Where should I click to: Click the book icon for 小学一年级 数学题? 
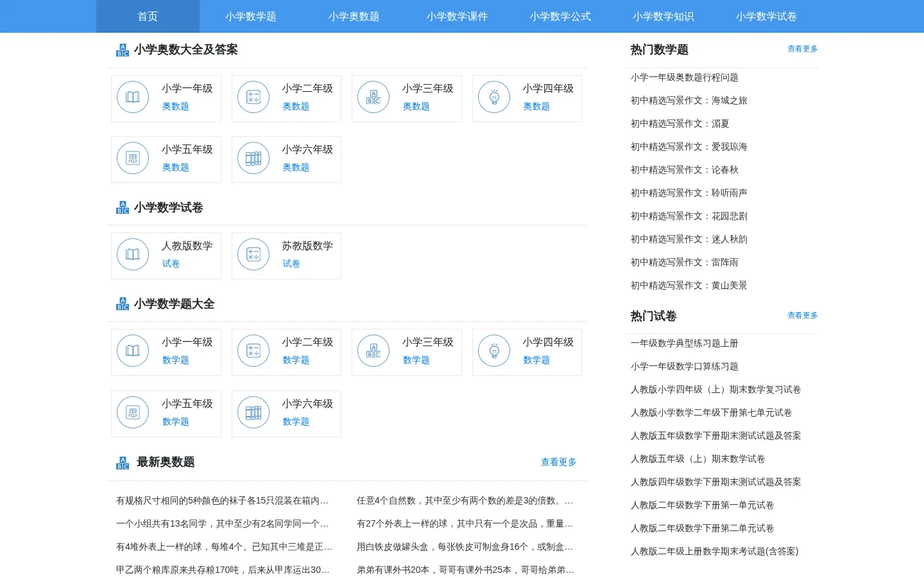coord(133,351)
